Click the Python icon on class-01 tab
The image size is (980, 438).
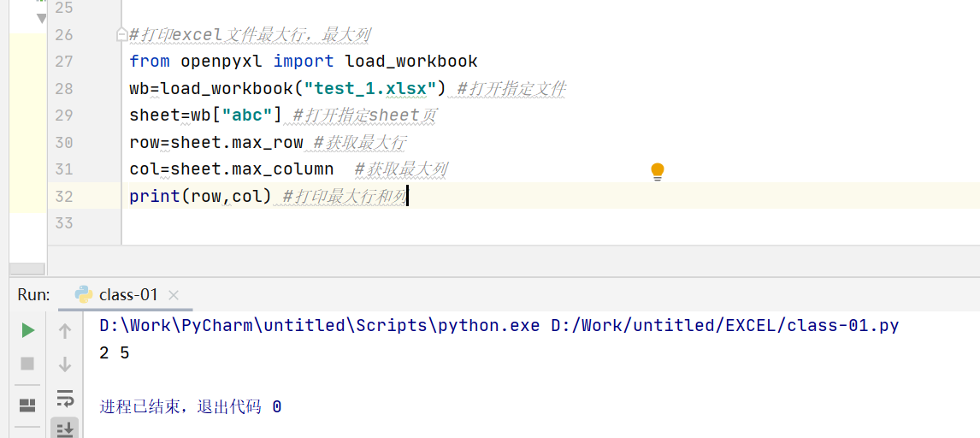click(84, 294)
